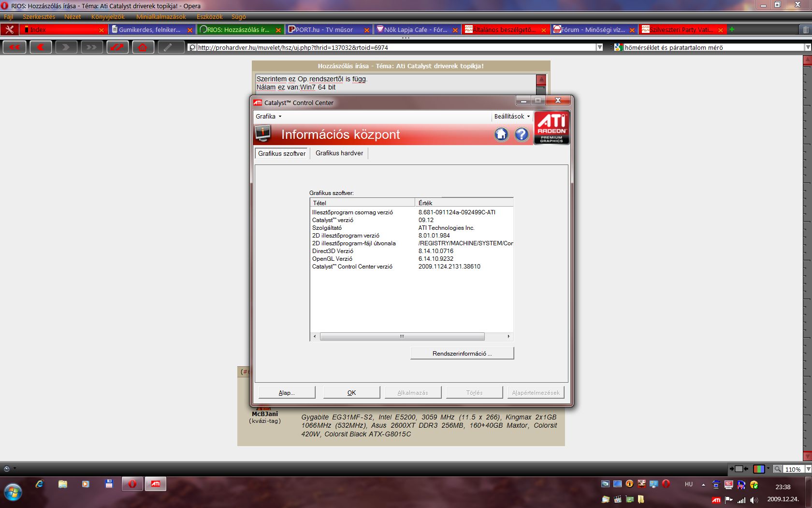Click the ATI Radeon Premium Graphics logo
The width and height of the screenshot is (812, 508).
click(551, 128)
